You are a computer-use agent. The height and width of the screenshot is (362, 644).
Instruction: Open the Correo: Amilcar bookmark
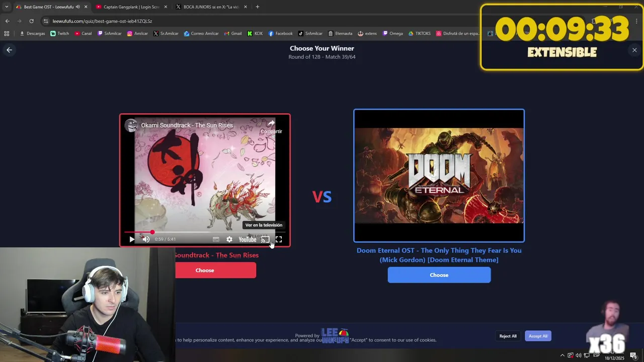[x=201, y=33]
